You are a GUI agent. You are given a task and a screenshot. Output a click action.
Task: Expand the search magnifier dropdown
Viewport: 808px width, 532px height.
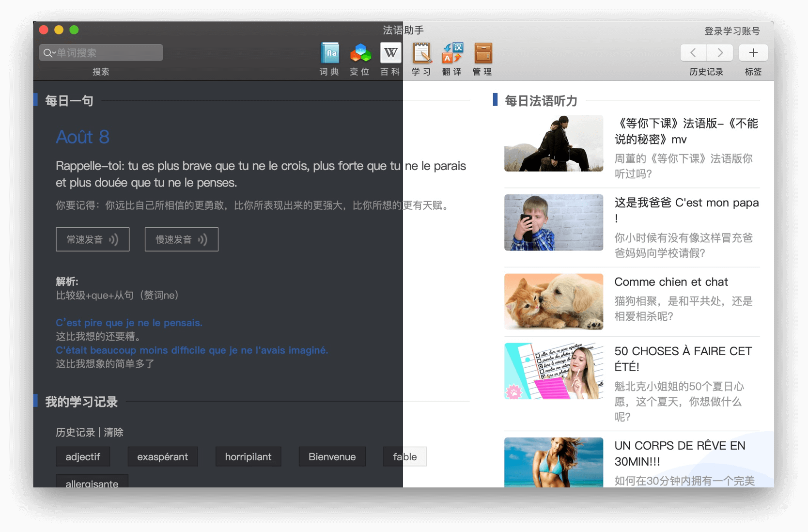(49, 53)
